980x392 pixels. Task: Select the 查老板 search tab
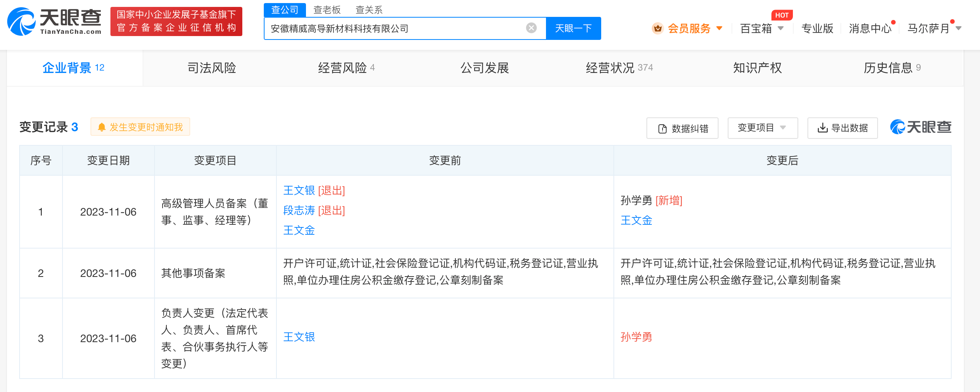point(327,10)
